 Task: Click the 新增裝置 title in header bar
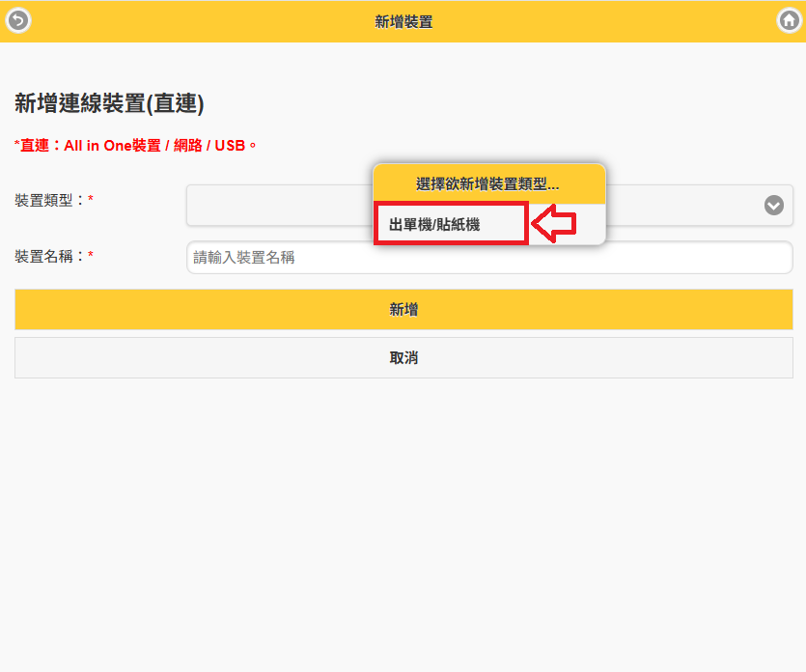[403, 21]
